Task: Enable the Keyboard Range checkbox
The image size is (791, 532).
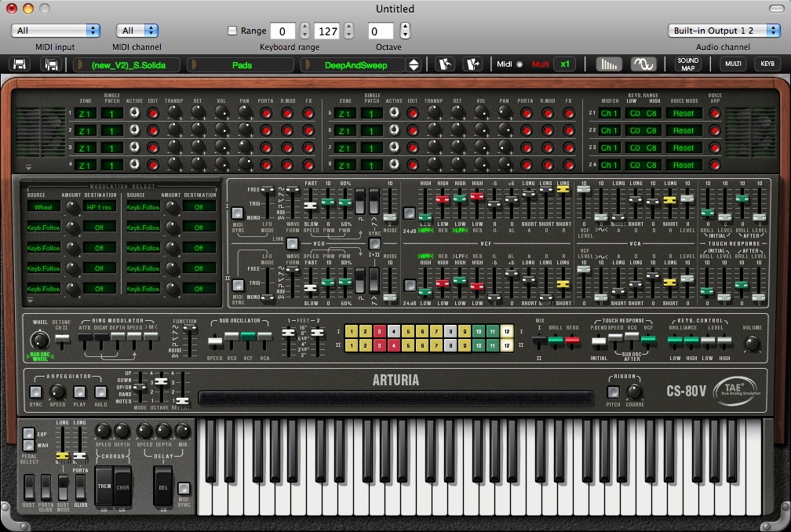Action: 232,31
